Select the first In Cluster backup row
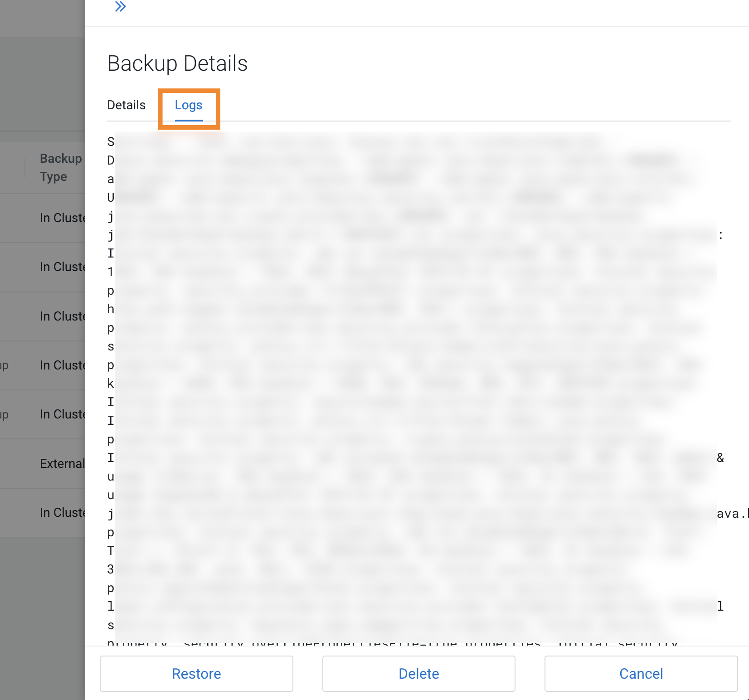The image size is (749, 700). coord(63,218)
